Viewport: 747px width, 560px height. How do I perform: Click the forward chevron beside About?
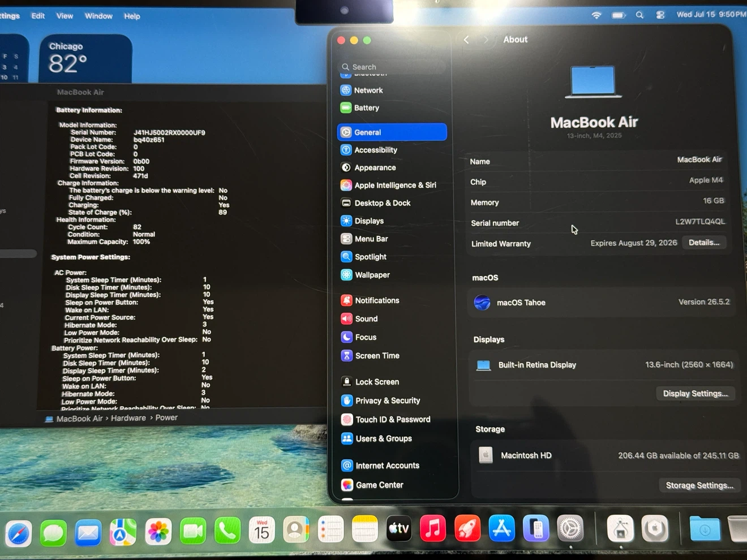(485, 40)
